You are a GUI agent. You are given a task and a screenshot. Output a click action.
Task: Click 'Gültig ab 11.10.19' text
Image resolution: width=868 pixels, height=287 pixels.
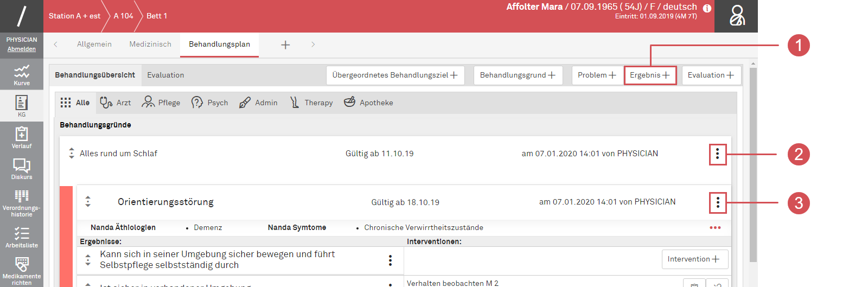380,154
